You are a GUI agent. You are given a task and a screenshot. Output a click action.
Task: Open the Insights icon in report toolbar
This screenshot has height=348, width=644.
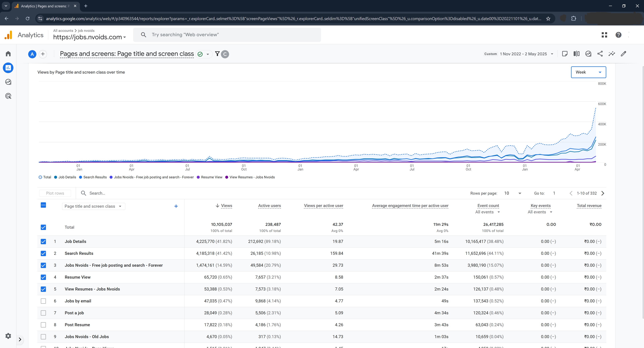[x=588, y=54]
